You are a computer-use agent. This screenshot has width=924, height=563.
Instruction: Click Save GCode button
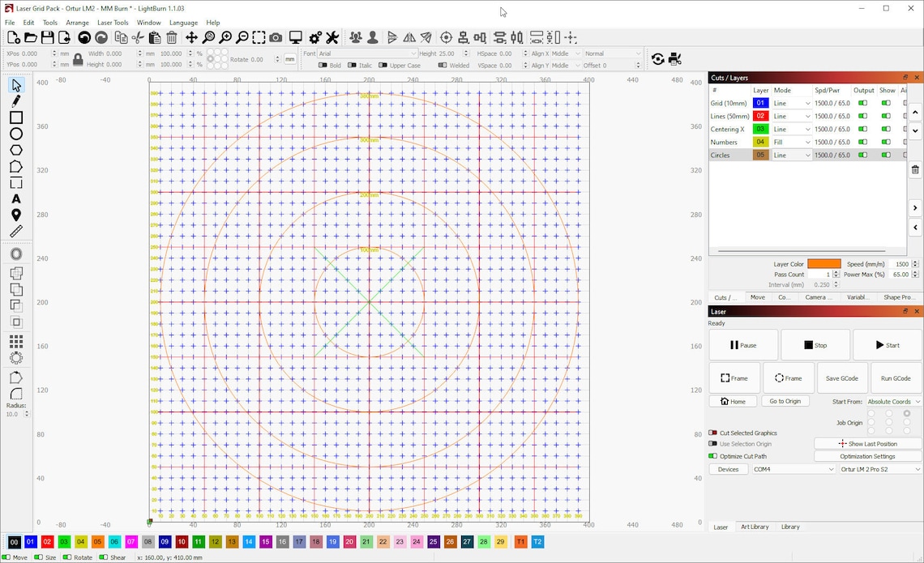coord(841,378)
